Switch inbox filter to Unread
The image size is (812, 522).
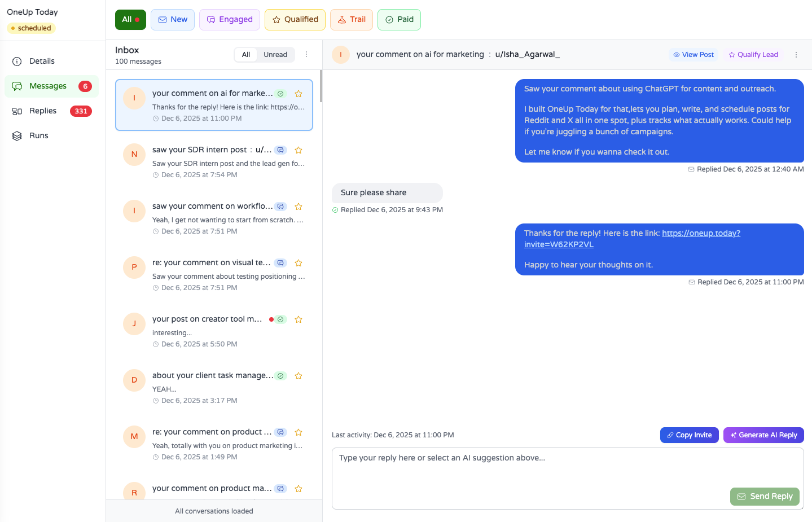point(275,54)
